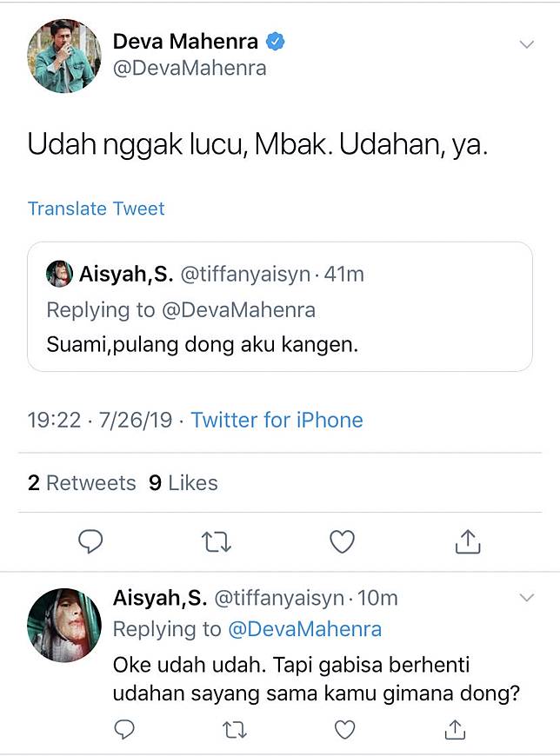Like Deva Mahenra's main tweet
This screenshot has width=560, height=756.
click(x=343, y=542)
